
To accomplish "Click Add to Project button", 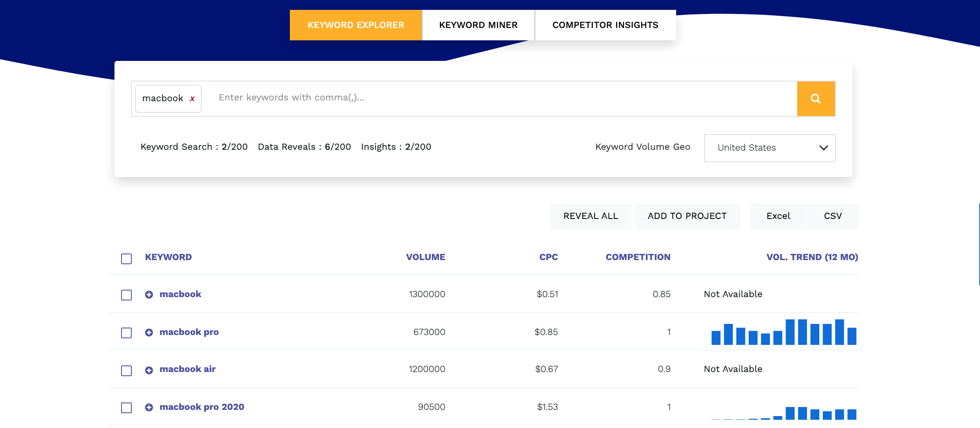I will [687, 216].
